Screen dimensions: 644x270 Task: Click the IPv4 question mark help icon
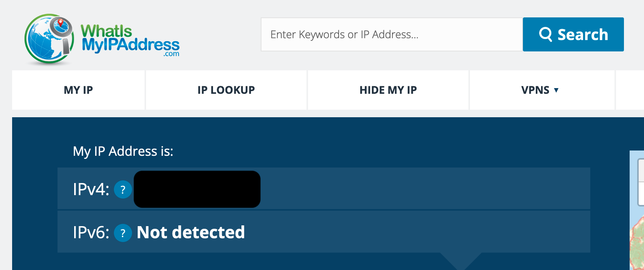123,189
